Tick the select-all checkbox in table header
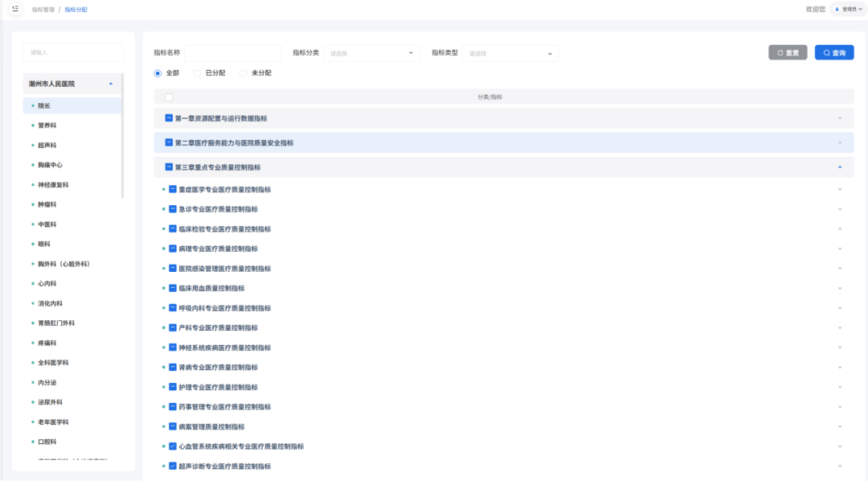The height and width of the screenshot is (481, 868). 169,97
